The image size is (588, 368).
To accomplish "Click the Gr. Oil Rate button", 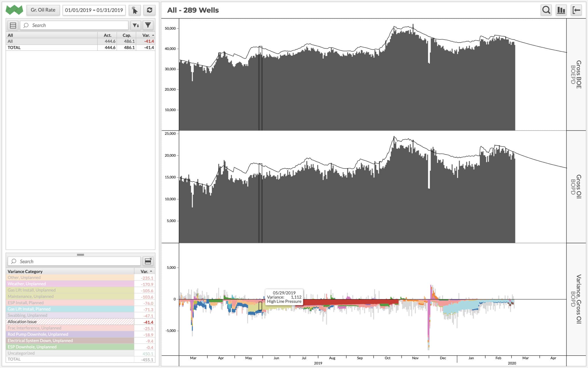I will click(x=43, y=10).
